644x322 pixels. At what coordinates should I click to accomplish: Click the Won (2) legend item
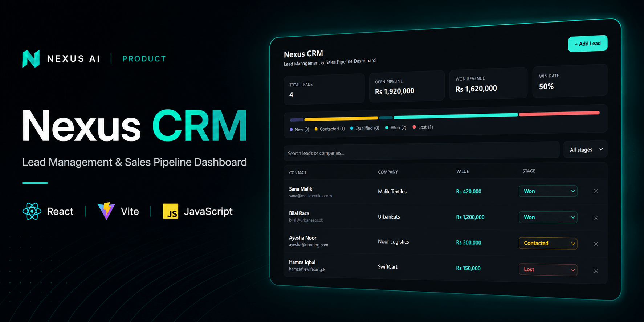tap(396, 127)
